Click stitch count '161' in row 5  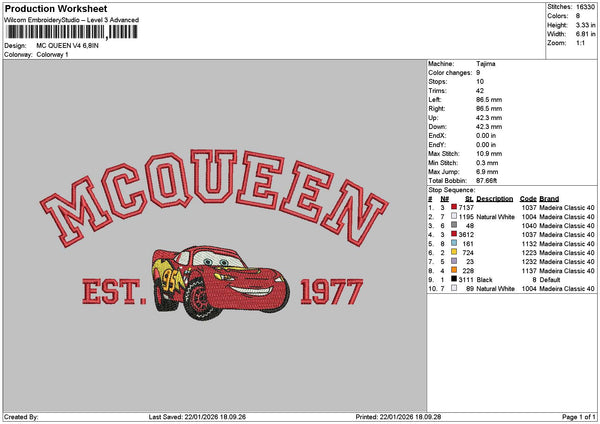pyautogui.click(x=468, y=244)
